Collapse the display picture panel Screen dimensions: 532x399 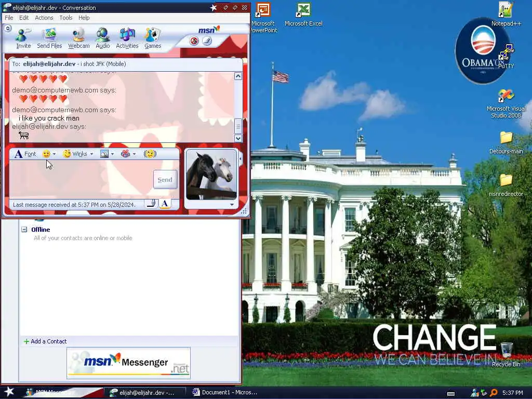pos(241,158)
